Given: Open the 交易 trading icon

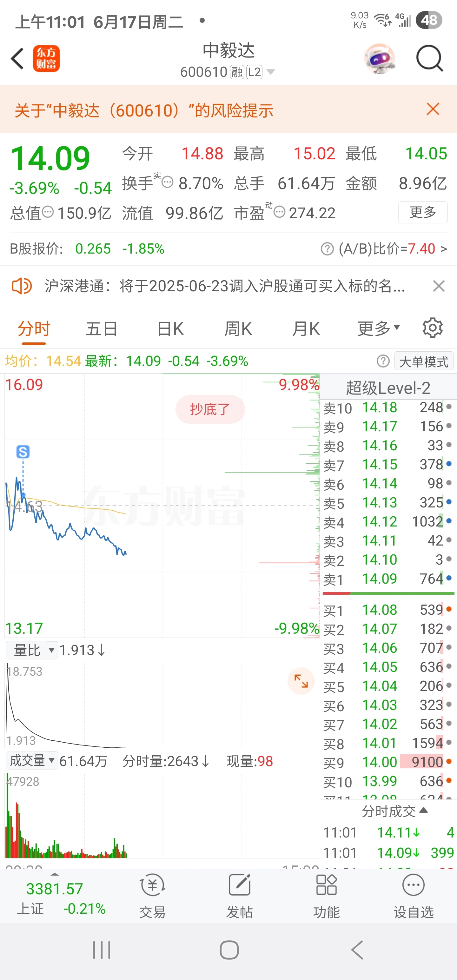Looking at the screenshot, I should click(x=152, y=896).
